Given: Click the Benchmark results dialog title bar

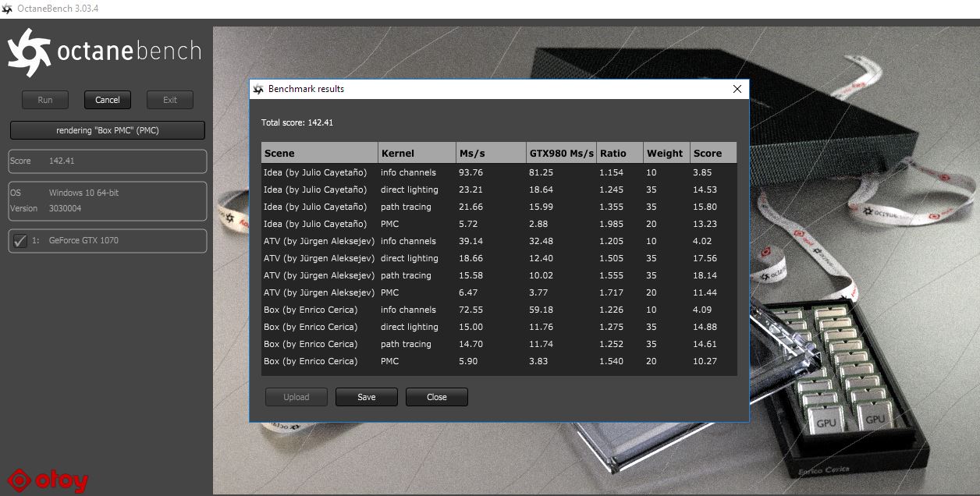Looking at the screenshot, I should click(499, 89).
